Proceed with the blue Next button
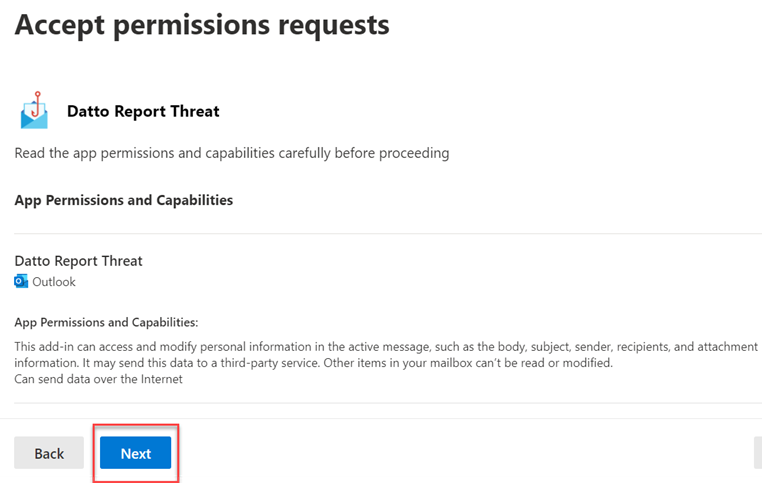This screenshot has height=483, width=762. point(136,453)
